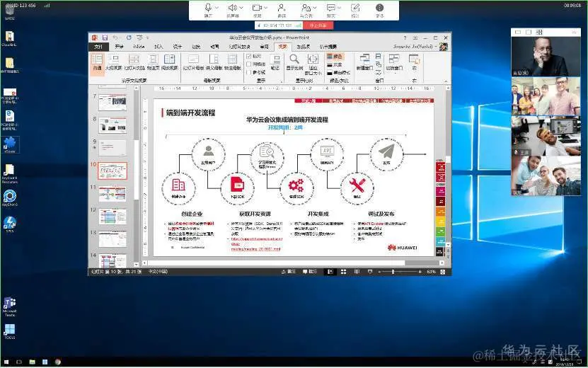
Task: Click the horizontal scrollbar under the slide
Action: pos(294,263)
